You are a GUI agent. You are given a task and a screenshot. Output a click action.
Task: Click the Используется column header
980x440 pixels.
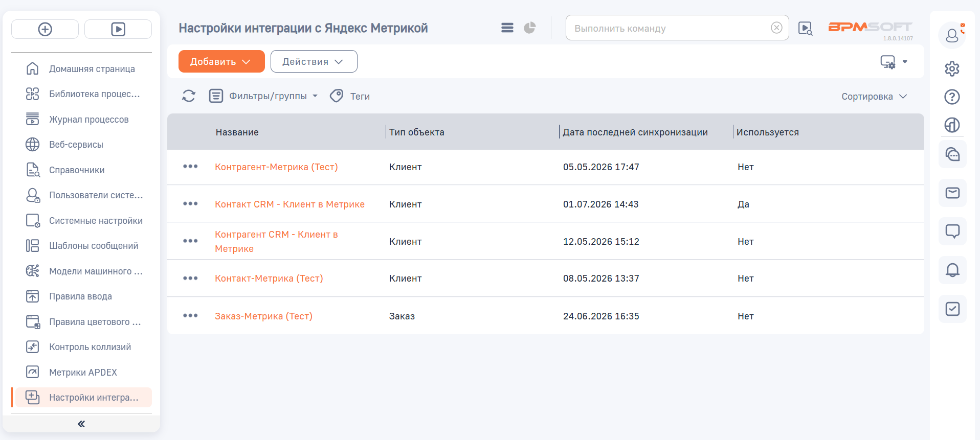click(x=768, y=132)
